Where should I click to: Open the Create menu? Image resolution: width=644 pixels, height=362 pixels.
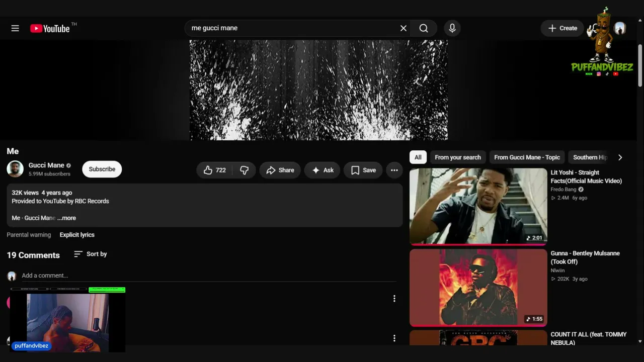pyautogui.click(x=562, y=28)
